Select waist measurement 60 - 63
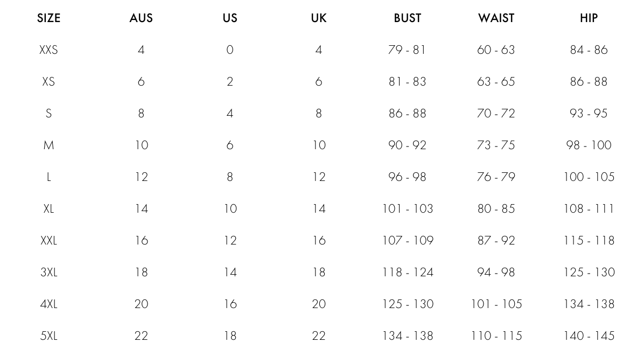The height and width of the screenshot is (363, 644). 496,50
